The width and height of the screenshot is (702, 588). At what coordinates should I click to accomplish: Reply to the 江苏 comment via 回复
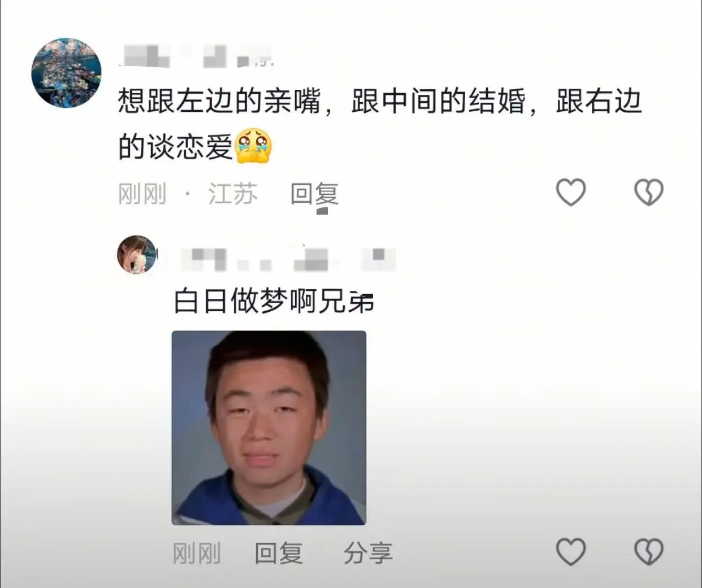click(314, 194)
